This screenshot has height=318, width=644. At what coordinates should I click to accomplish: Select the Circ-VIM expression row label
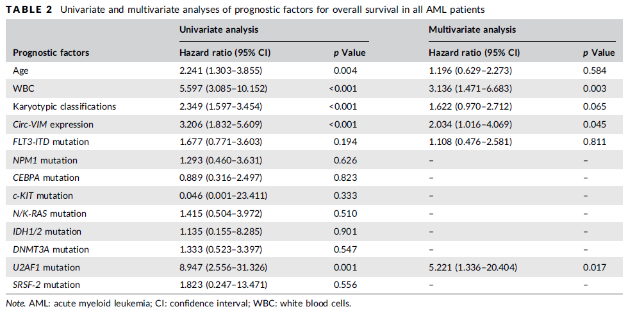pos(53,124)
